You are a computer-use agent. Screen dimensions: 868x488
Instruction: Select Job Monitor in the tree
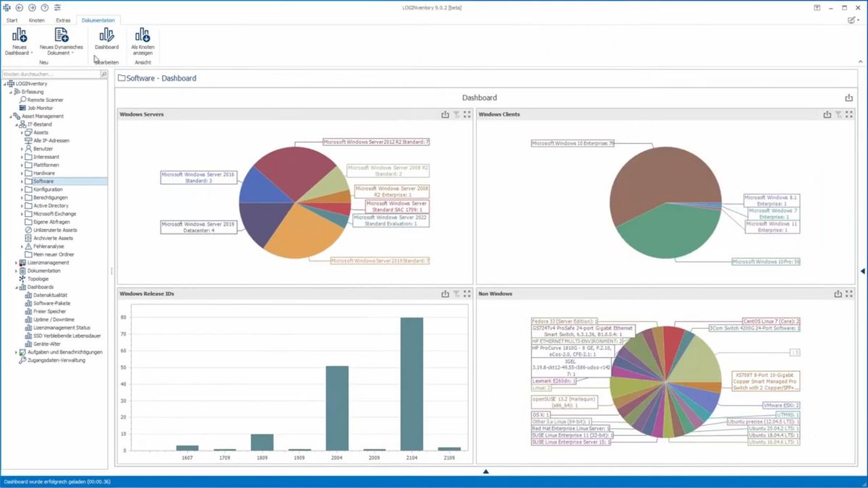[x=41, y=108]
